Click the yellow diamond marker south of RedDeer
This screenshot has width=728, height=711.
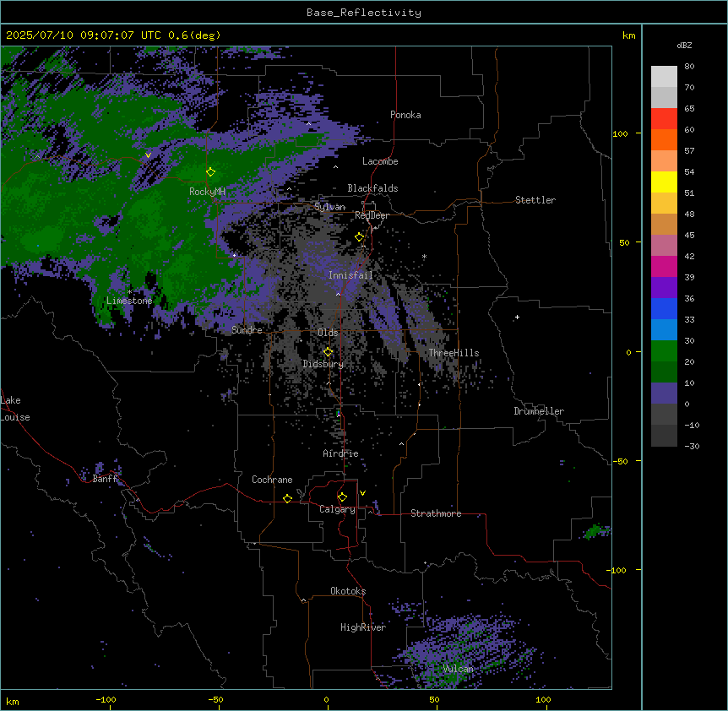359,237
